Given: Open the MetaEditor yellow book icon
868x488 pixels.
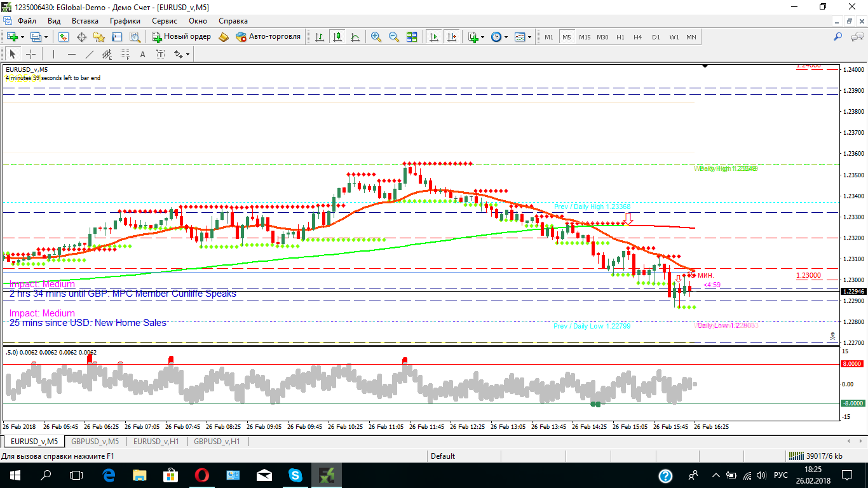Looking at the screenshot, I should pos(224,37).
